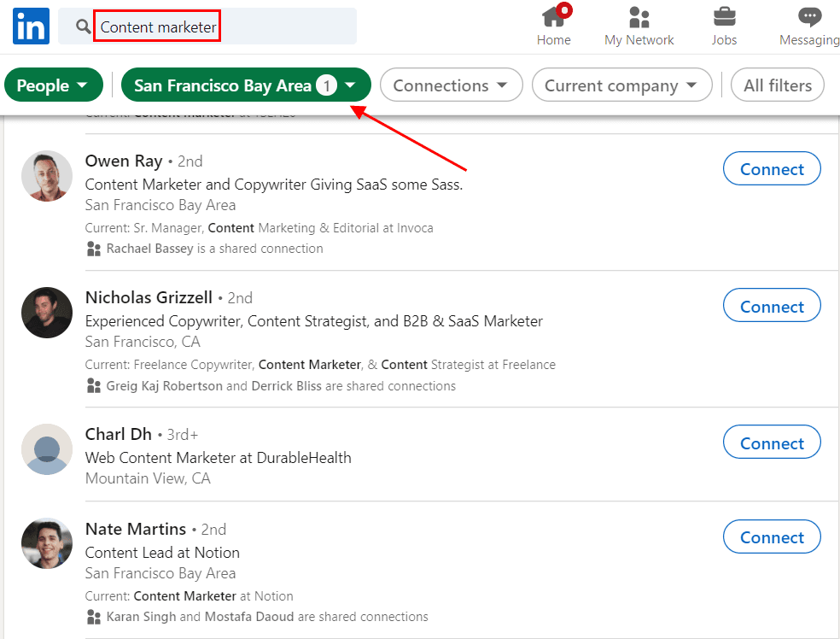This screenshot has width=840, height=639.
Task: Select Nicholas Grizzell's Experienced Copywriter headline
Action: click(314, 321)
